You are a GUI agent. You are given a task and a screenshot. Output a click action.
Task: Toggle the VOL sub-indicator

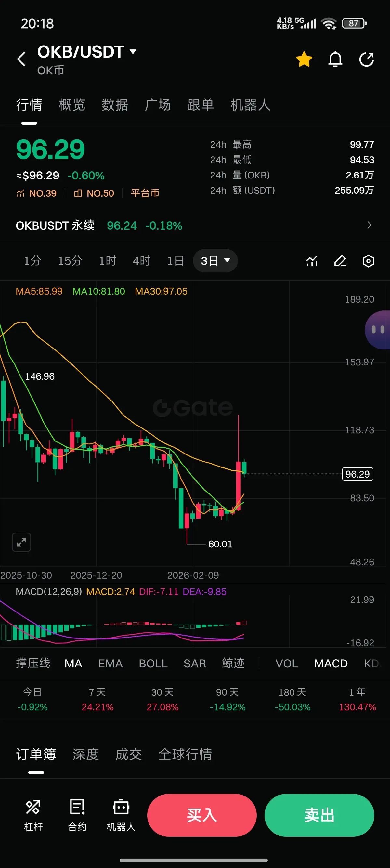tap(287, 663)
